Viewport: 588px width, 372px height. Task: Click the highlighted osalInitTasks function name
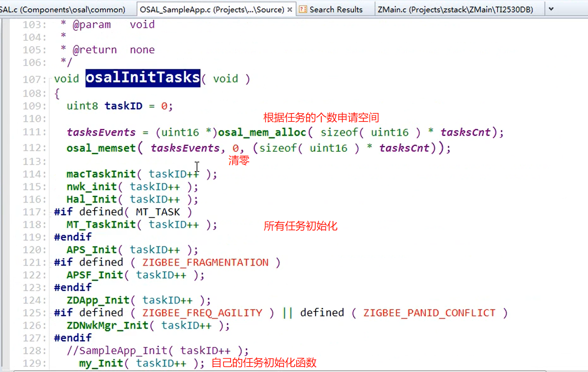143,78
